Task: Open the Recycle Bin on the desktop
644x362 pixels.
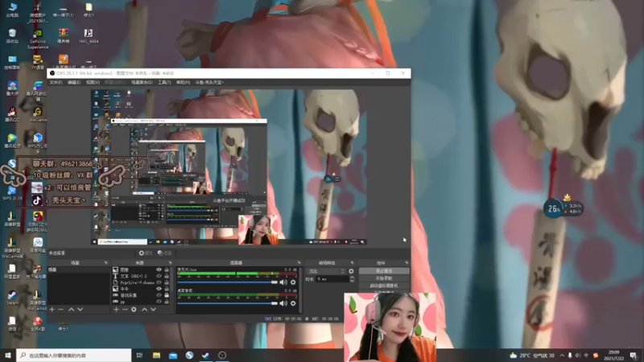Action: click(x=12, y=35)
